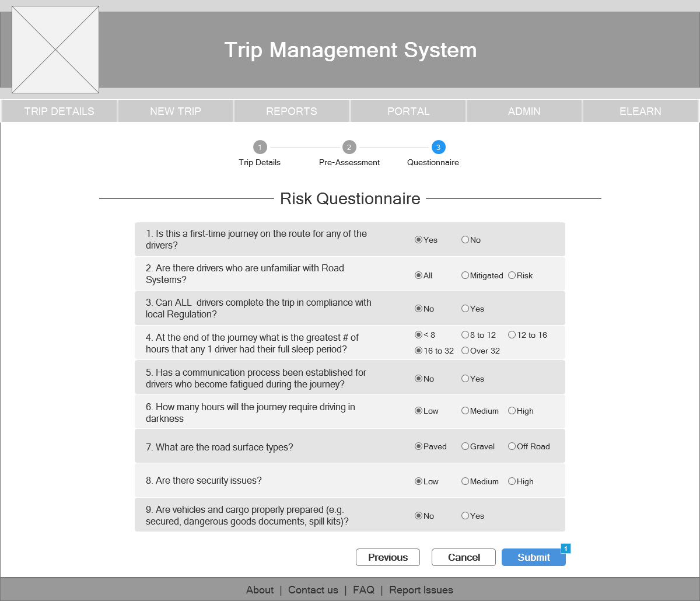
Task: Select '8 to 12' hours sleep option
Action: [465, 335]
